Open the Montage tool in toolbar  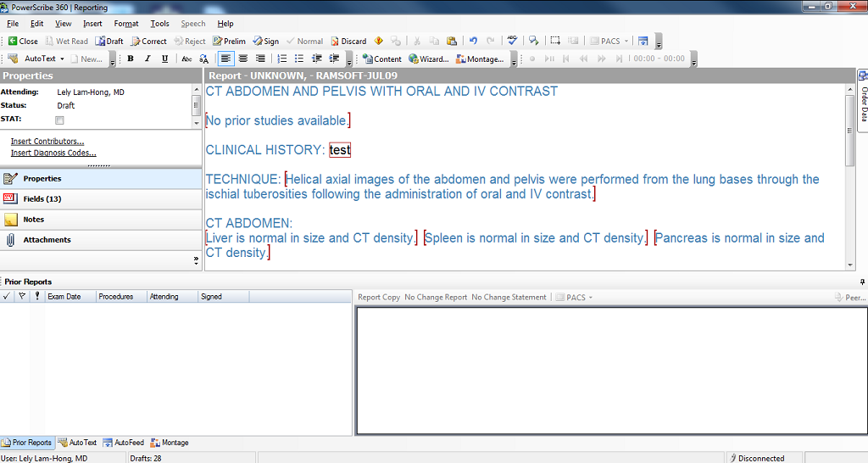[480, 59]
